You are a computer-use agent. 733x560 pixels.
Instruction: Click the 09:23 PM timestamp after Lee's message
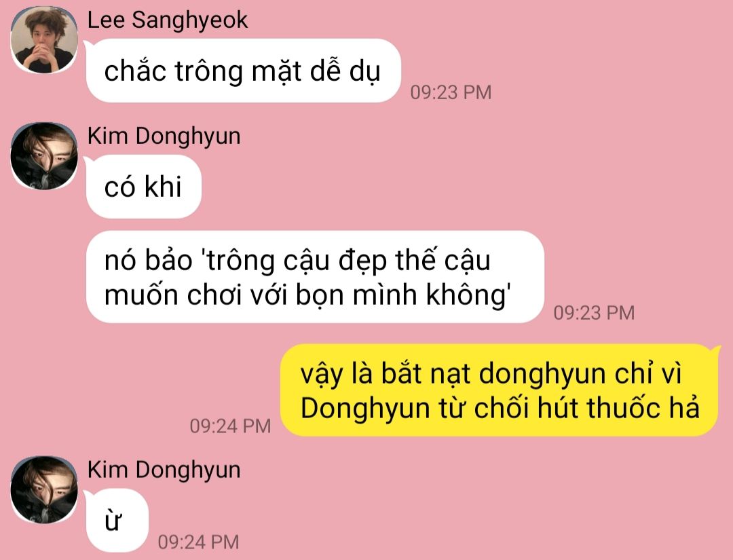click(451, 92)
